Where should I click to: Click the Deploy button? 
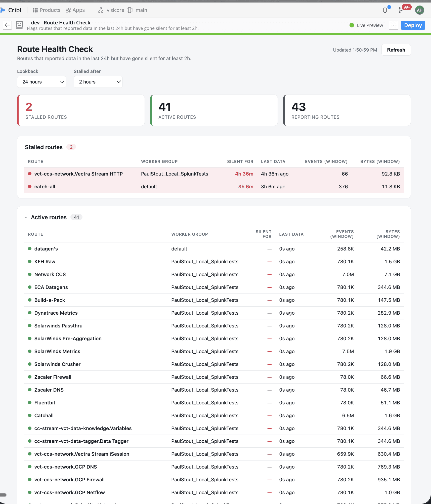tap(413, 25)
